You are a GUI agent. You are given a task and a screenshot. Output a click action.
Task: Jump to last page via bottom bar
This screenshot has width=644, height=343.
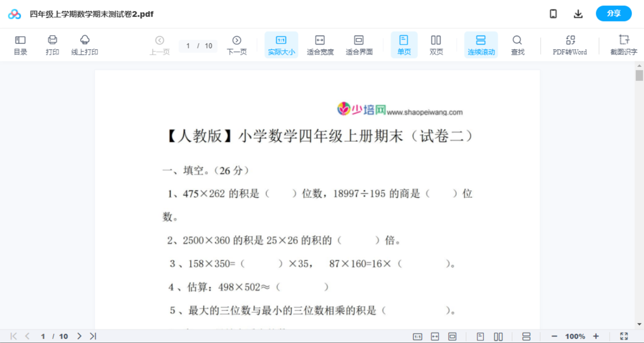pyautogui.click(x=93, y=336)
